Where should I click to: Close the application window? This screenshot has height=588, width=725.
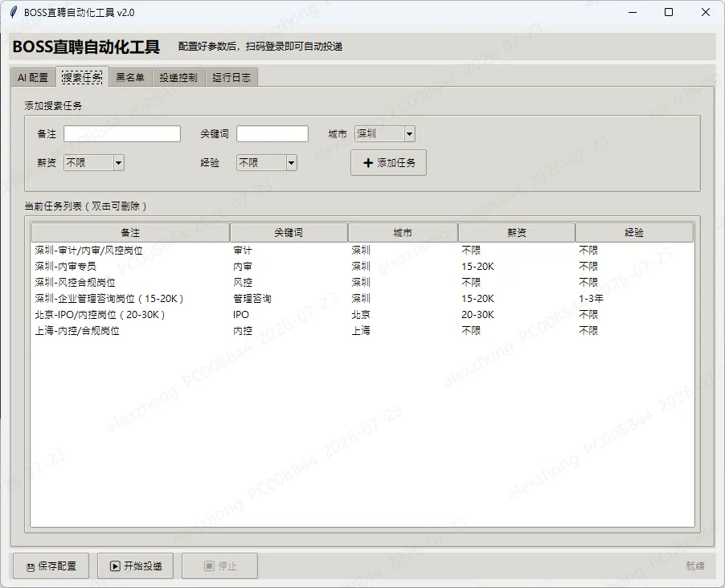(x=706, y=12)
